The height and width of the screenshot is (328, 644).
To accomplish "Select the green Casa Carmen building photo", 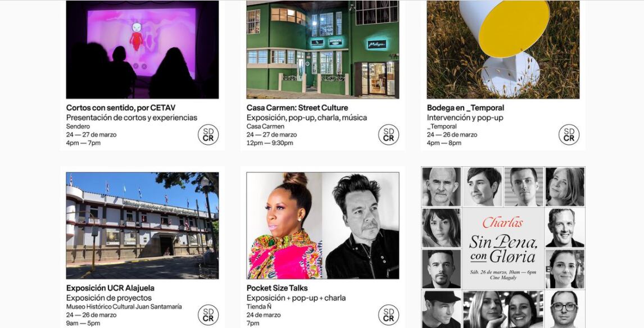I will point(323,49).
